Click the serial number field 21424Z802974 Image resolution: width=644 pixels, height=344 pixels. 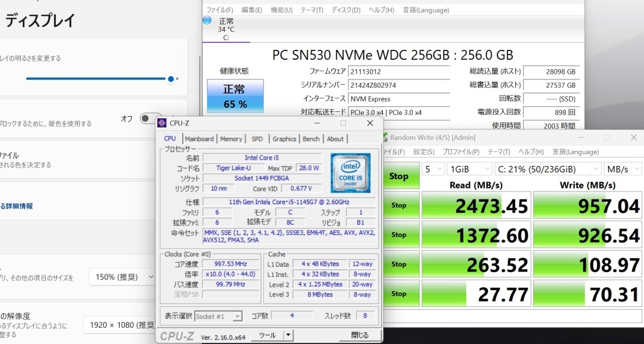399,85
